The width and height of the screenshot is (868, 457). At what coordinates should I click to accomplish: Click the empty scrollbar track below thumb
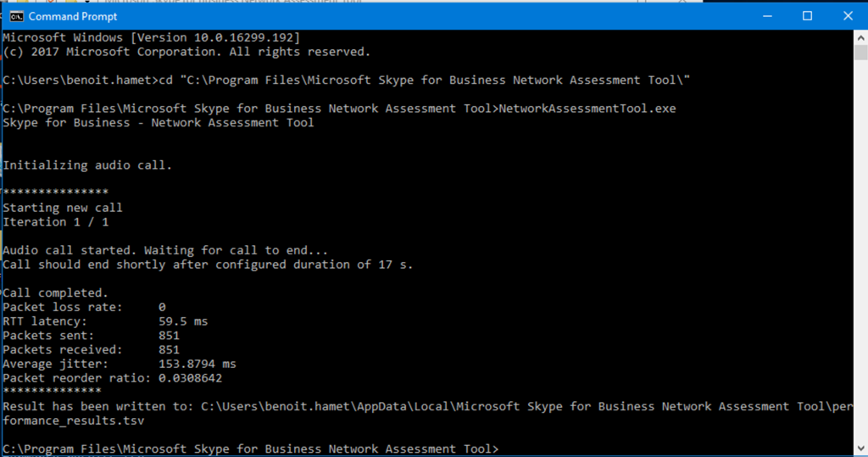click(860, 254)
